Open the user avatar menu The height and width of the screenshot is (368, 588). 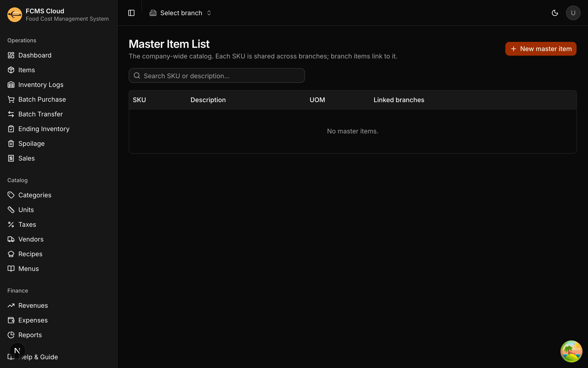[573, 13]
